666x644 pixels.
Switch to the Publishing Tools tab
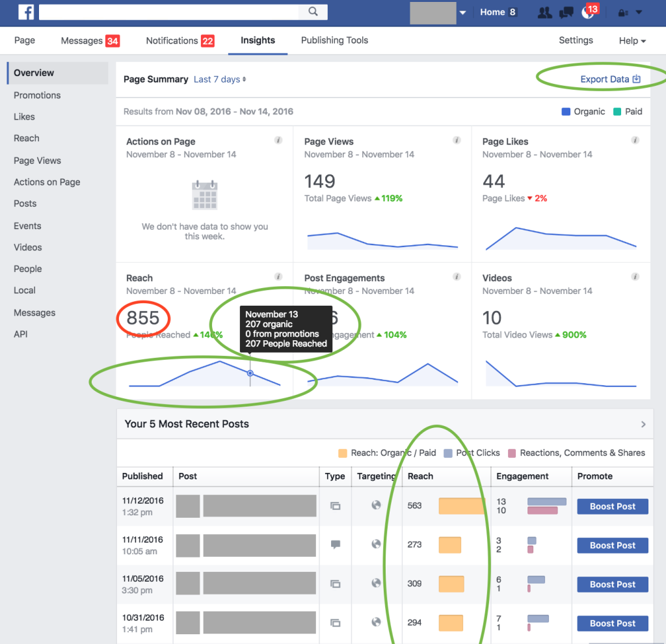coord(334,40)
